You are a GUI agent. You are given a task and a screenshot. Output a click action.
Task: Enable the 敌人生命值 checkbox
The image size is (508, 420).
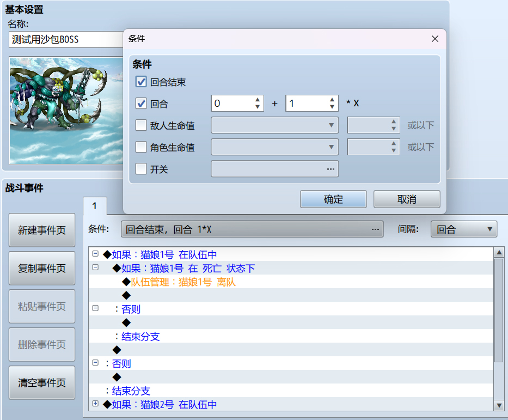[141, 125]
